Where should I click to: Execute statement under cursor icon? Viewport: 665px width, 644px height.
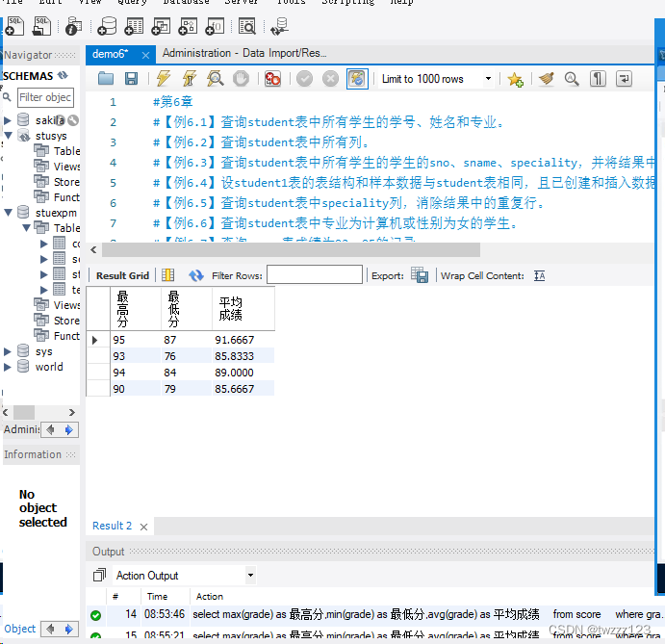190,79
